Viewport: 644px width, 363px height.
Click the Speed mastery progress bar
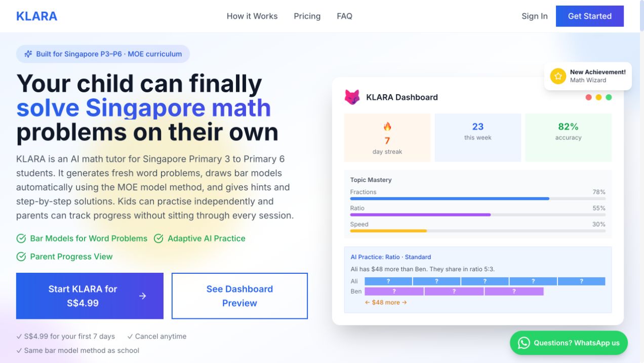click(478, 231)
